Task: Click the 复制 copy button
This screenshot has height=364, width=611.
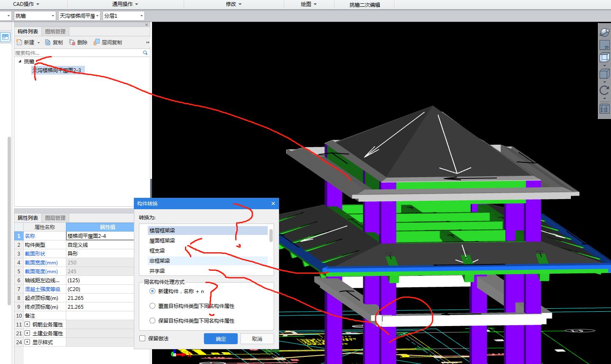Action: 54,42
